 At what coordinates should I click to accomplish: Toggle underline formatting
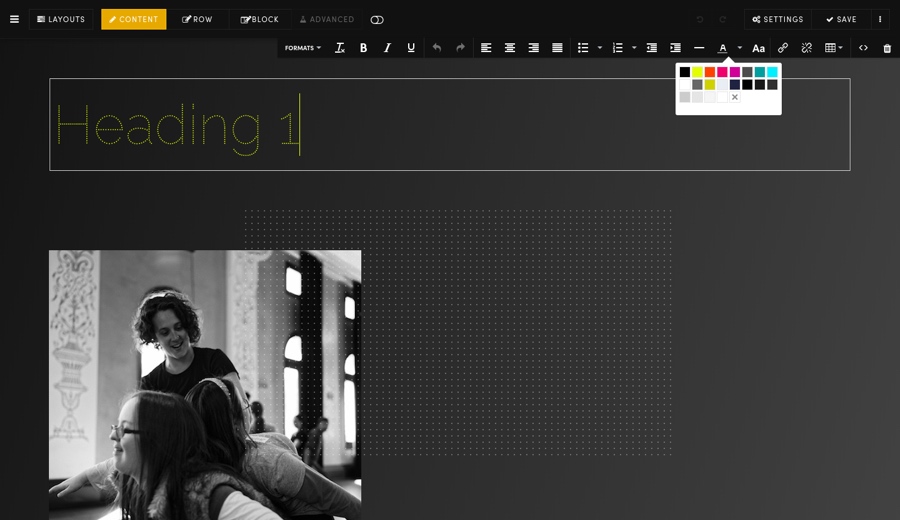click(x=411, y=48)
